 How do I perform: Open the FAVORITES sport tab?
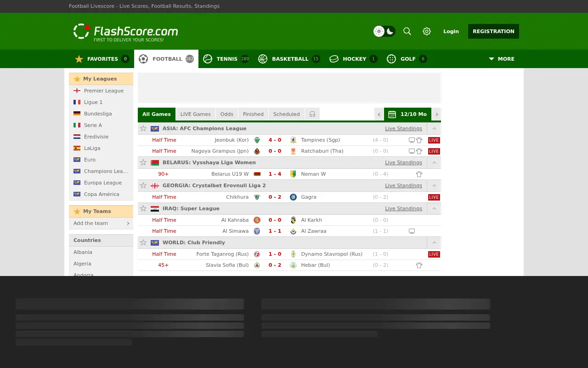click(x=102, y=59)
